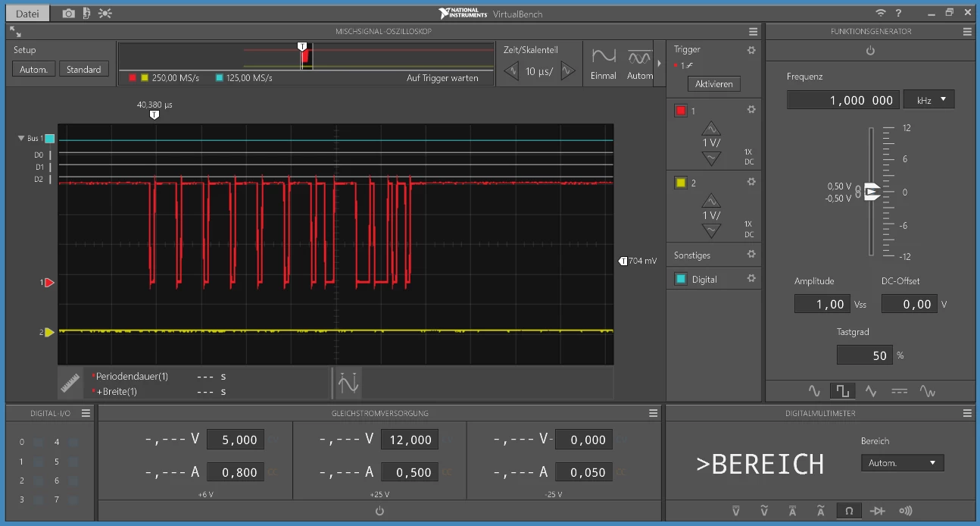The image size is (980, 526).
Task: Select the arbitrary waveform
Action: coord(927,391)
